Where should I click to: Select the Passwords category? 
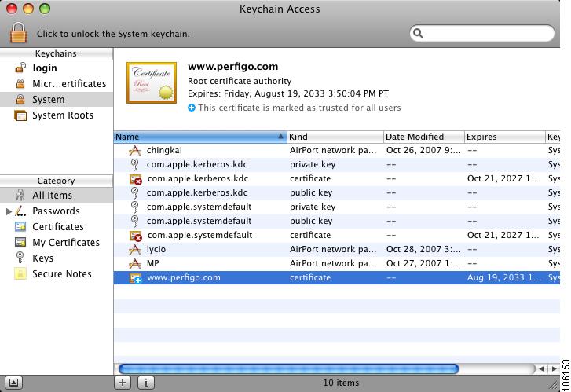pos(57,211)
